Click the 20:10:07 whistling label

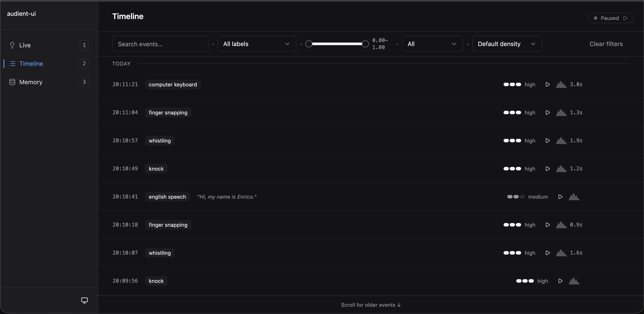(x=160, y=253)
